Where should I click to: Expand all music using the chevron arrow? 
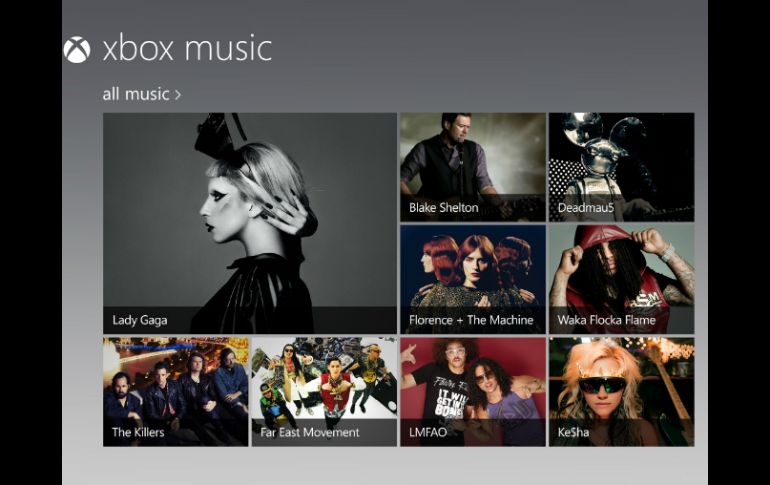(178, 95)
